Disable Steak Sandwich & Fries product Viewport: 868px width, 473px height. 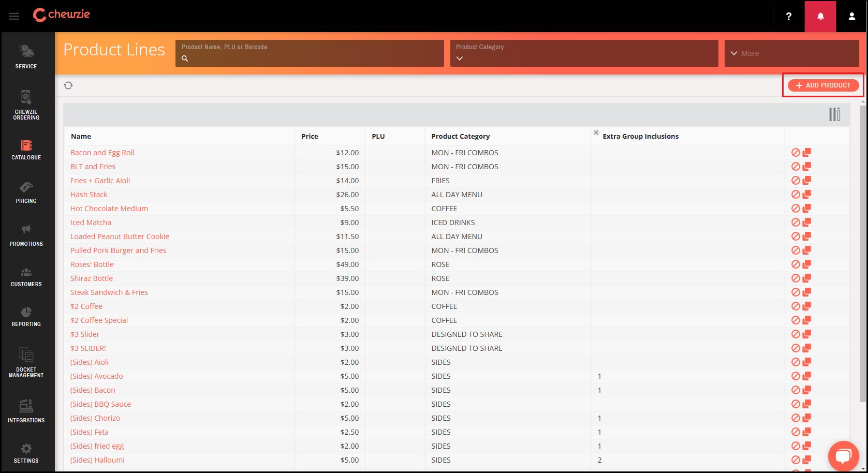pyautogui.click(x=796, y=292)
